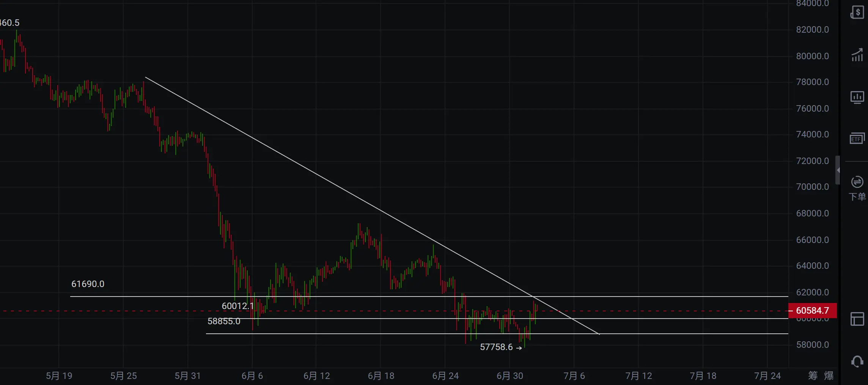868x385 pixels.
Task: Click the 下单 place order icon
Action: pos(857,189)
